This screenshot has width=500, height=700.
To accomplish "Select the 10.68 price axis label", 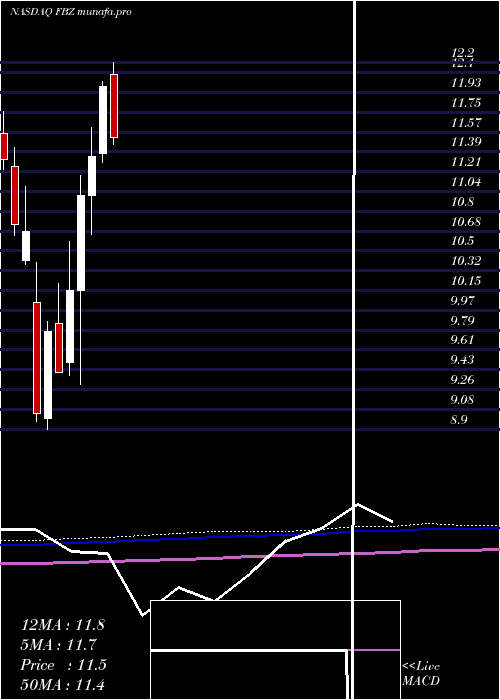I will (466, 221).
